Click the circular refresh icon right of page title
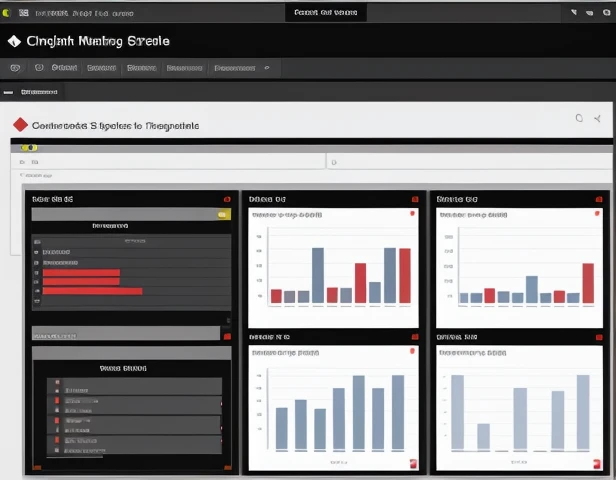The image size is (616, 480). point(578,118)
